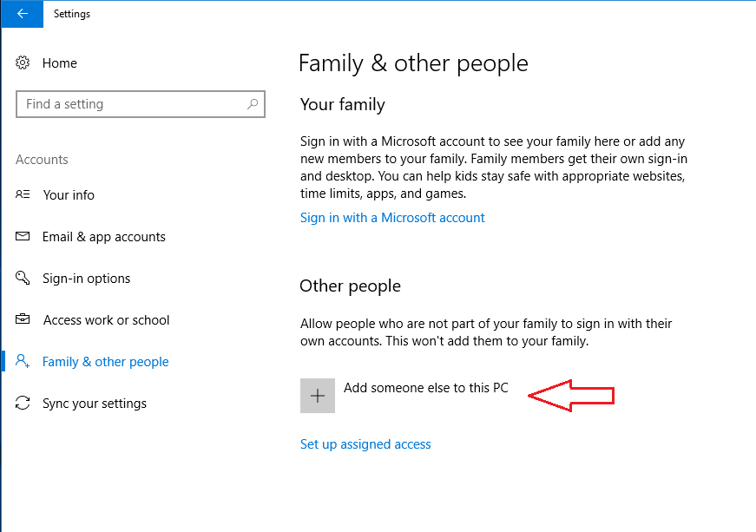The image size is (756, 532).
Task: Click the Family & other people page heading
Action: 413,63
